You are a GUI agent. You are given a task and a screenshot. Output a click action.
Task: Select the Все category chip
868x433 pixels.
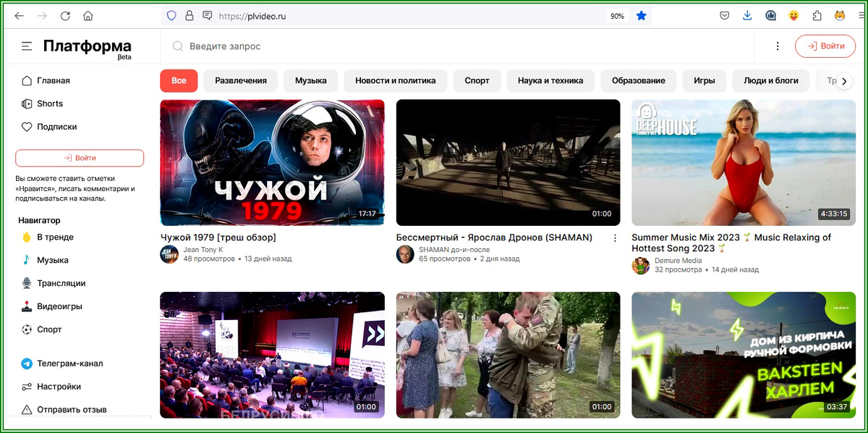[179, 80]
